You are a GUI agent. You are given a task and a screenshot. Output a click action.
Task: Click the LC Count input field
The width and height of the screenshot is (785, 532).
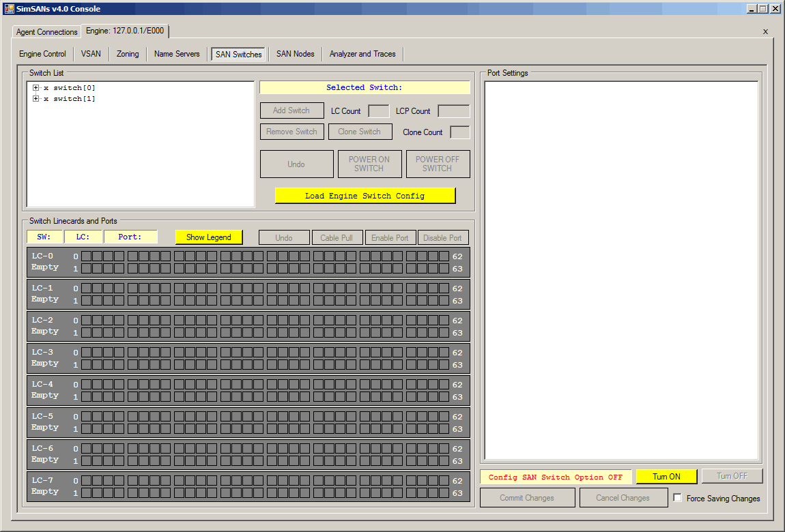tap(378, 111)
